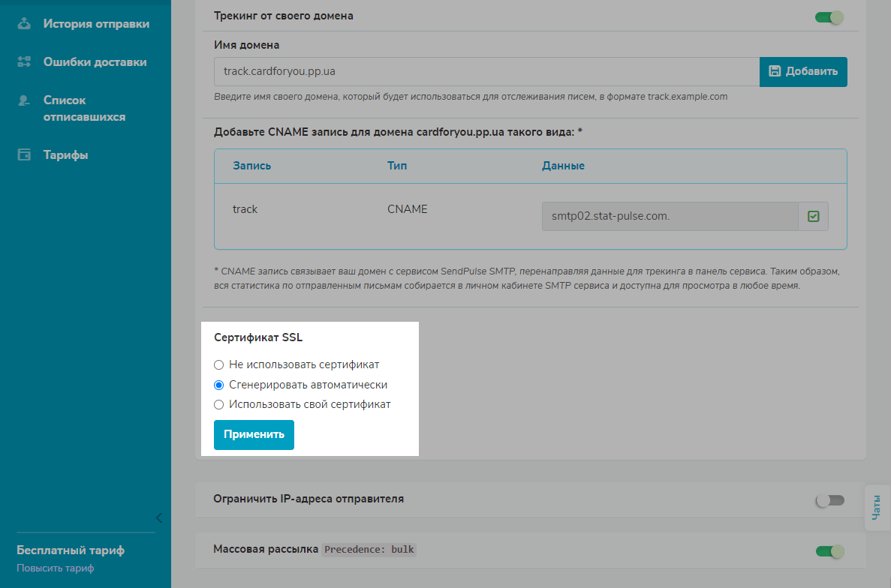Open the 'Чаты' side tab
The height and width of the screenshot is (588, 891).
[877, 508]
